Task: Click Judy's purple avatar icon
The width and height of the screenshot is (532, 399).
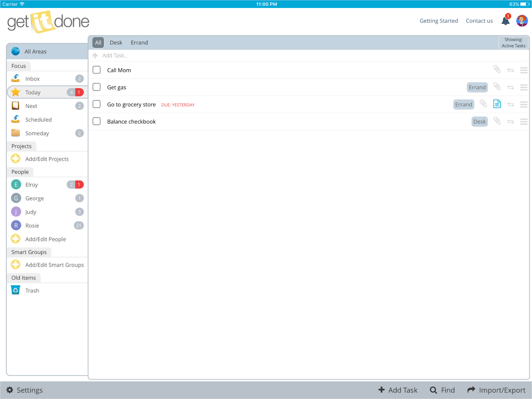Action: (x=16, y=211)
